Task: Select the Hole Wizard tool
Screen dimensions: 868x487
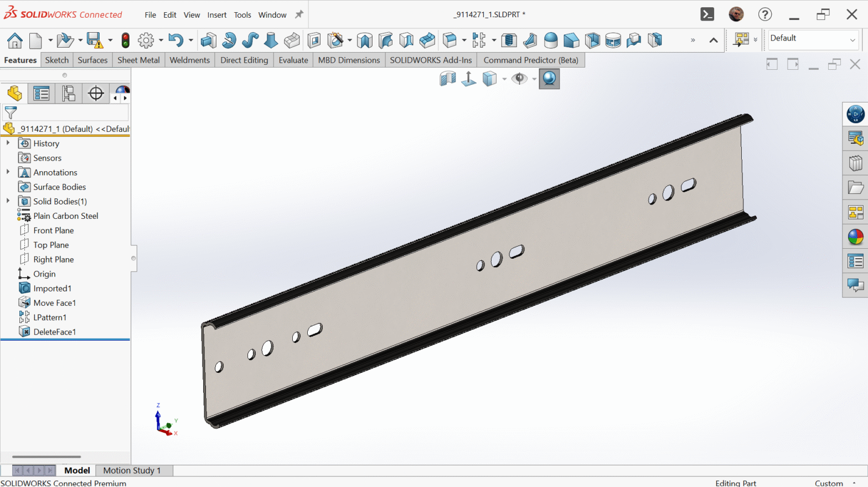Action: pyautogui.click(x=335, y=40)
